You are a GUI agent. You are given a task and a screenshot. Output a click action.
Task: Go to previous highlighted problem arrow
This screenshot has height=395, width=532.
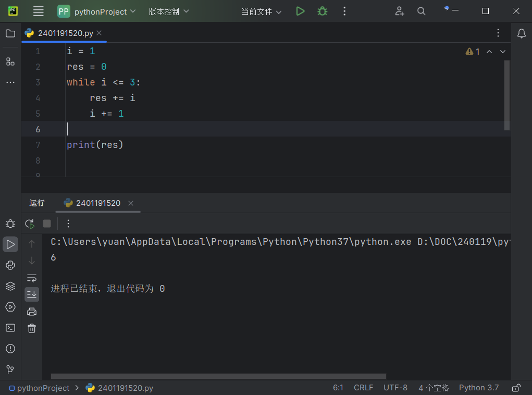489,52
